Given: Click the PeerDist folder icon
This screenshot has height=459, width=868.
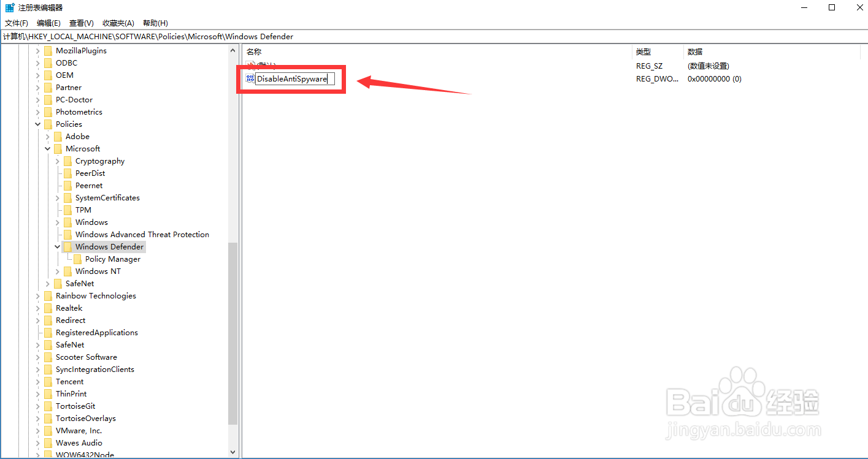Looking at the screenshot, I should pos(67,173).
